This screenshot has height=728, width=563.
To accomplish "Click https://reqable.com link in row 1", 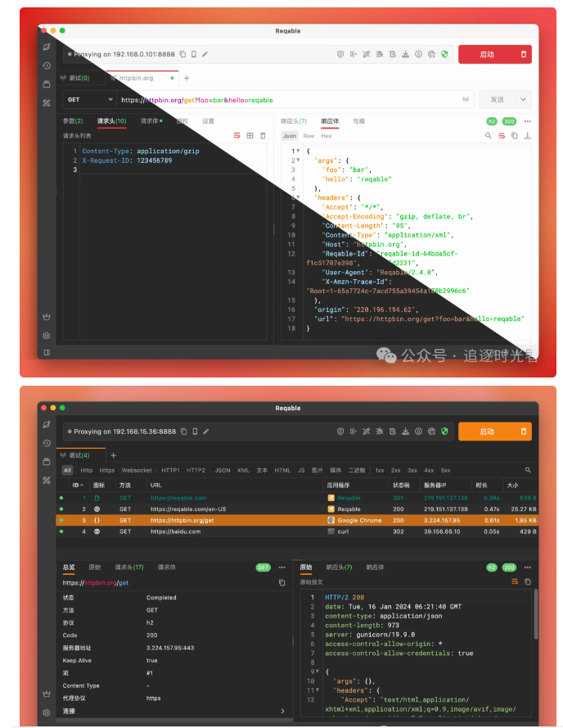I will click(x=178, y=498).
